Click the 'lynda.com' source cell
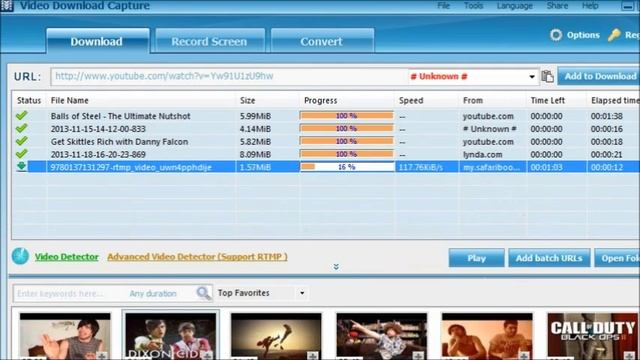Viewport: 640px width, 360px height. point(482,154)
